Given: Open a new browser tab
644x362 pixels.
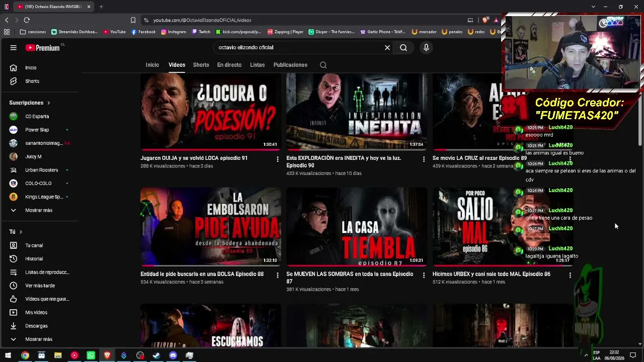Looking at the screenshot, I should pyautogui.click(x=101, y=7).
